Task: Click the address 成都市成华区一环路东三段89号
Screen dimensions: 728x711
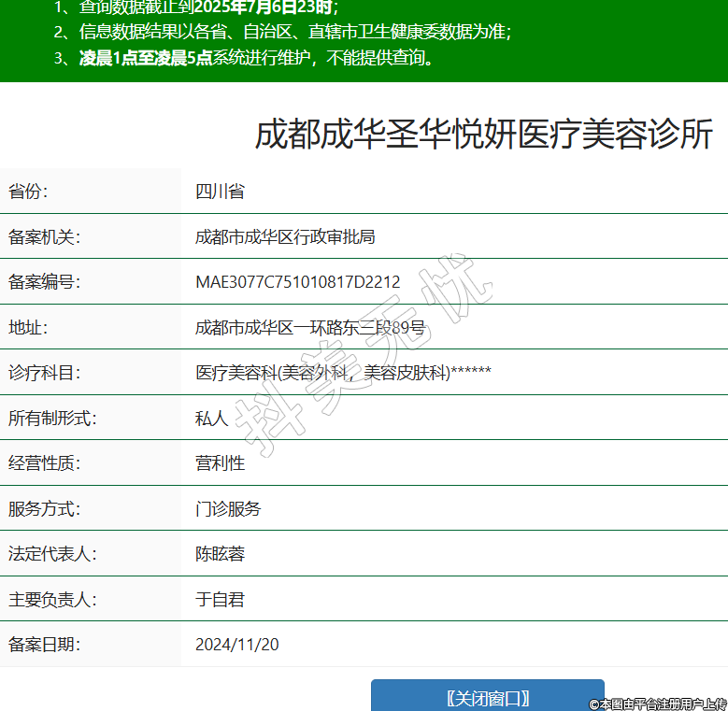Action: tap(309, 327)
